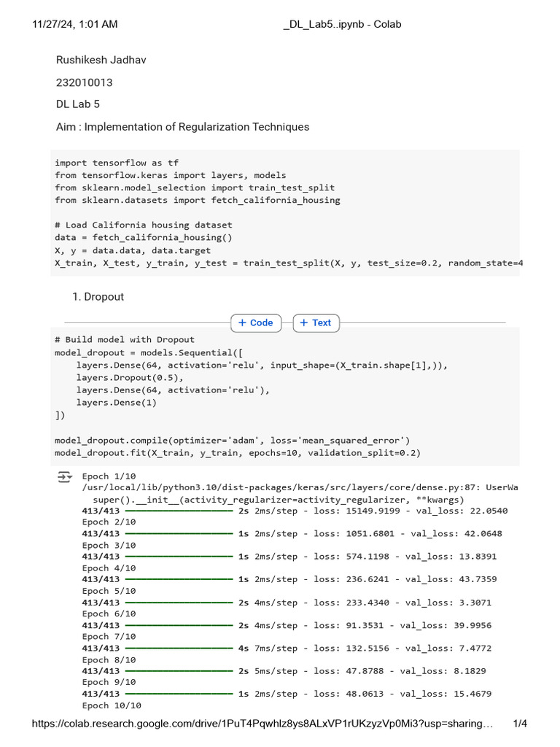This screenshot has height=747, width=560.
Task: Click the progress bar with loss 574.1198
Action: pos(179,557)
